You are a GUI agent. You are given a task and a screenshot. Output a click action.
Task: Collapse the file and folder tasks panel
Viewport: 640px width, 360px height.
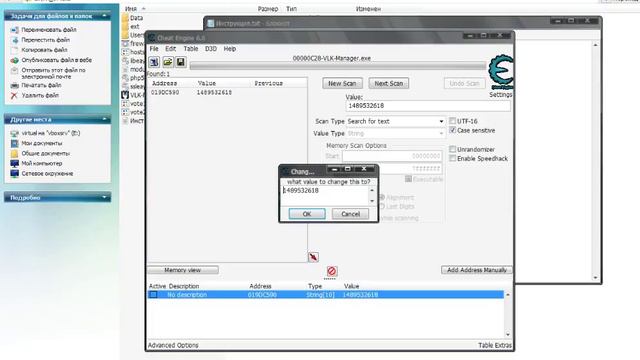pyautogui.click(x=104, y=16)
